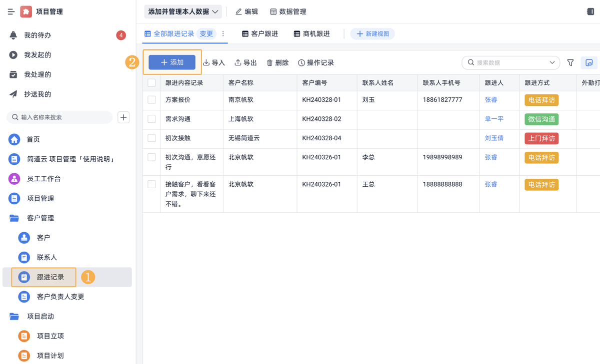Open 添加并管理本人数据 dropdown
Image resolution: width=600 pixels, height=364 pixels.
(183, 11)
